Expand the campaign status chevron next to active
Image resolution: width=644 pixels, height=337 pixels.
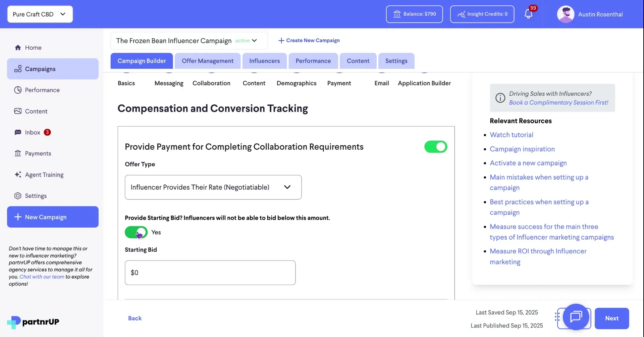pyautogui.click(x=255, y=40)
